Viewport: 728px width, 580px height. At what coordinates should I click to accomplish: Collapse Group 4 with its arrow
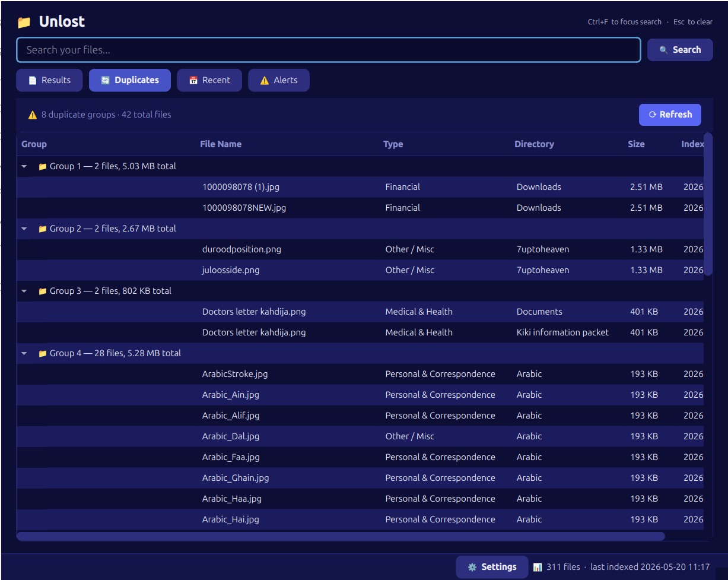point(24,354)
